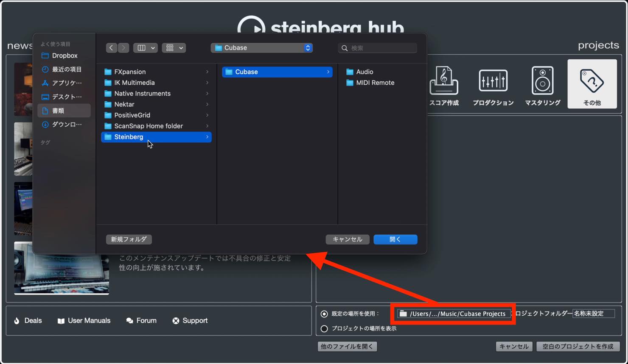Image resolution: width=628 pixels, height=364 pixels.
Task: Select the FXpansion folder
Action: coord(156,72)
